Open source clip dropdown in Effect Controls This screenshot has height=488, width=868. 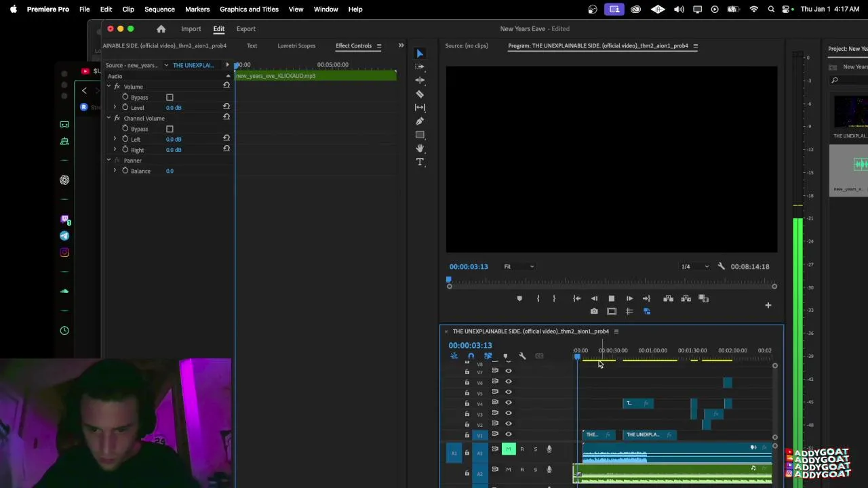[165, 65]
